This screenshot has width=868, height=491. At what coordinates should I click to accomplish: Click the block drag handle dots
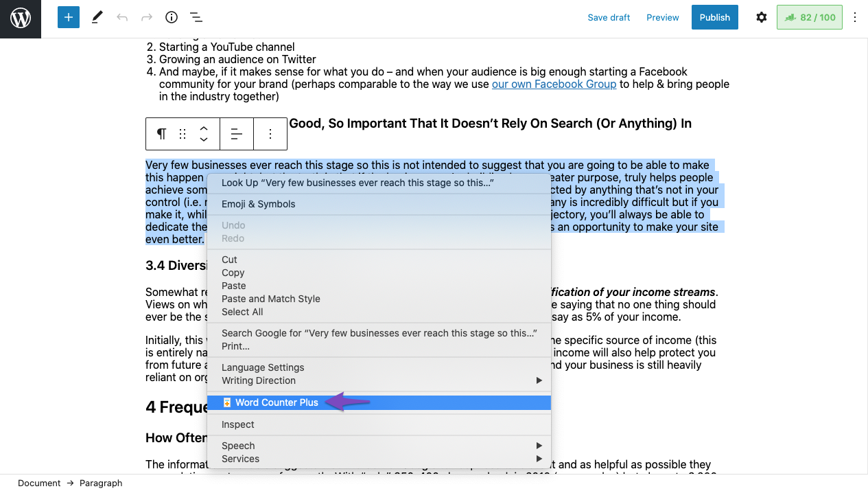point(183,134)
